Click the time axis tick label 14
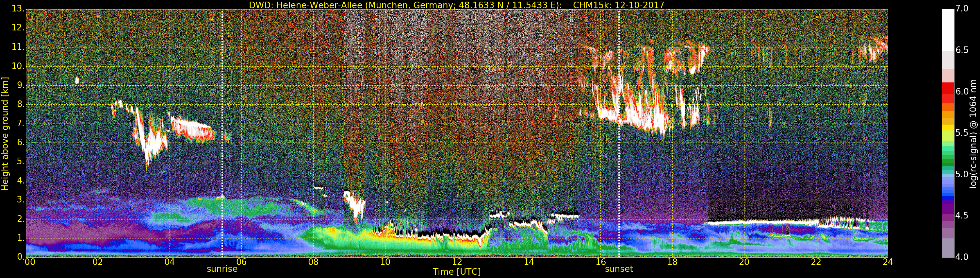The image size is (980, 278). (x=529, y=262)
